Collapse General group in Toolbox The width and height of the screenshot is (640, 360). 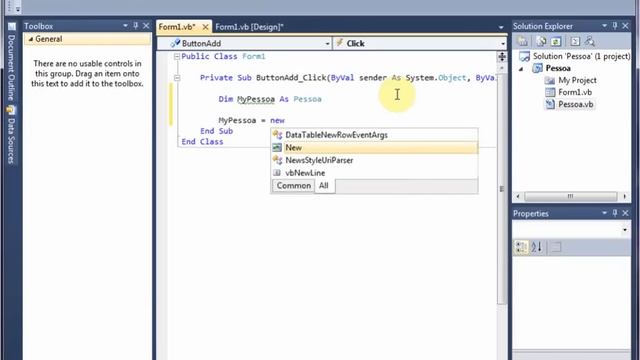pyautogui.click(x=31, y=39)
